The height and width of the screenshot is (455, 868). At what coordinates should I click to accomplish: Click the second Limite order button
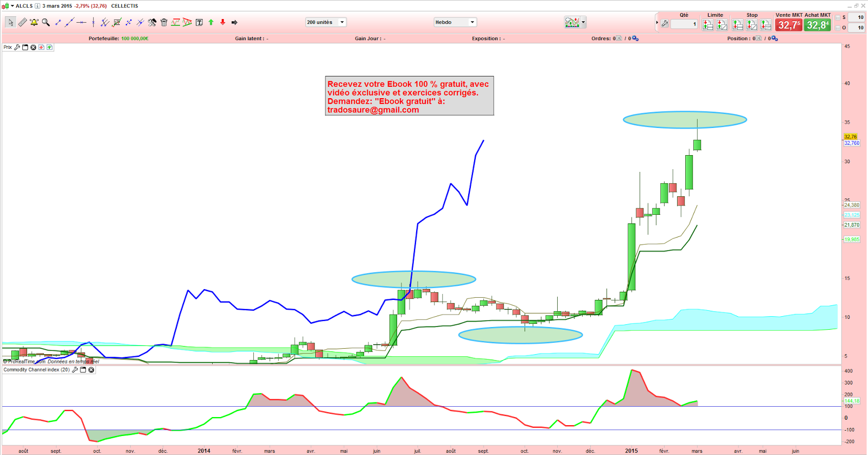[x=722, y=25]
